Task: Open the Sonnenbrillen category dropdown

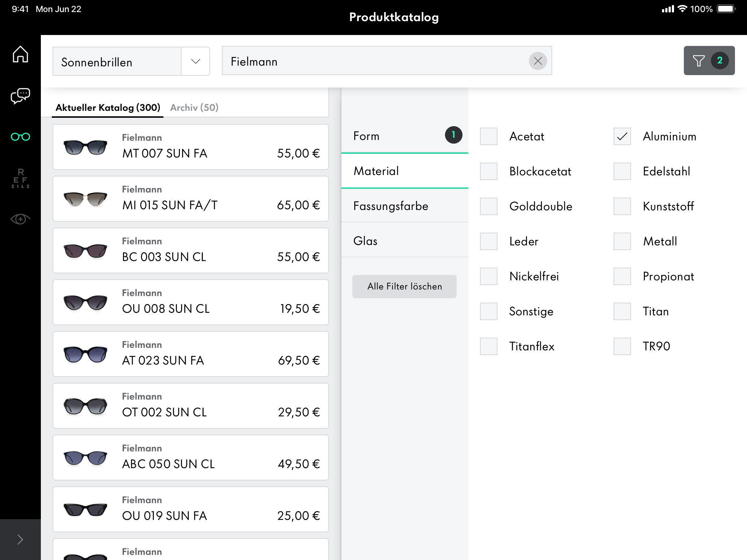Action: point(196,61)
